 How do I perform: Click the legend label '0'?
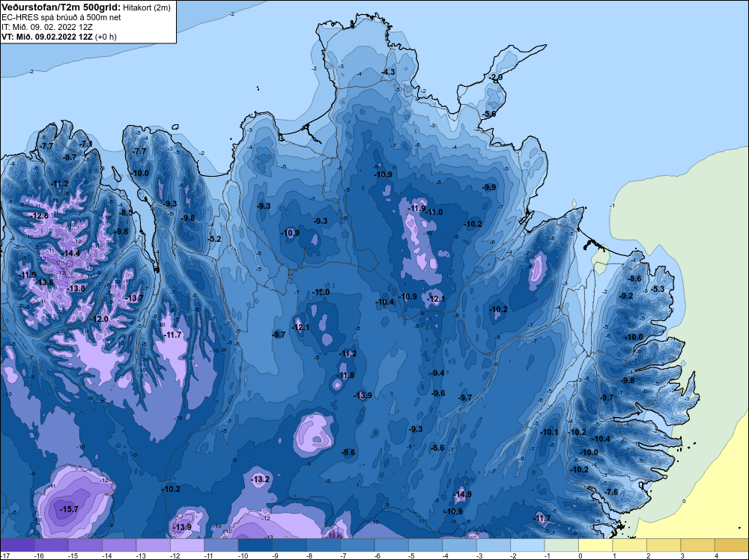[x=580, y=556]
